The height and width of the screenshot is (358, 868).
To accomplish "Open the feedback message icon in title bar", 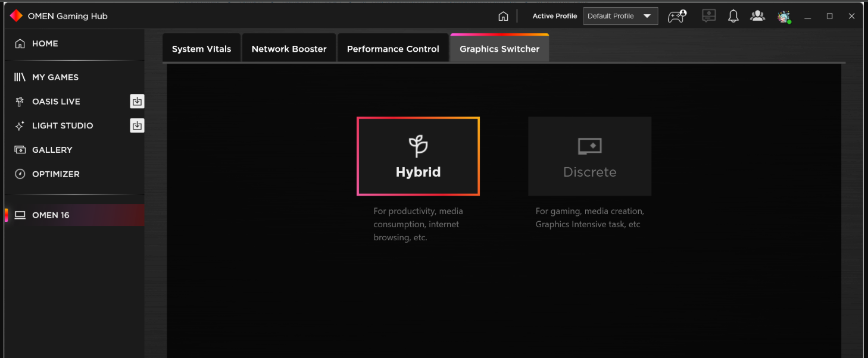I will click(708, 16).
